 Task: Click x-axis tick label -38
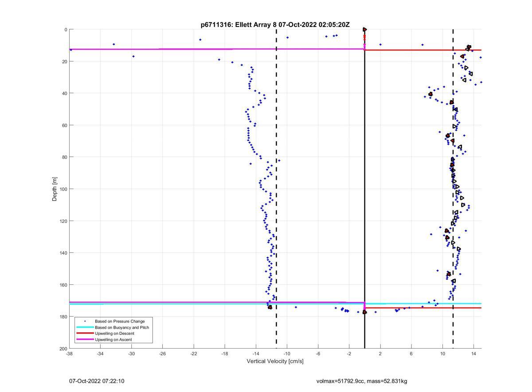69,353
